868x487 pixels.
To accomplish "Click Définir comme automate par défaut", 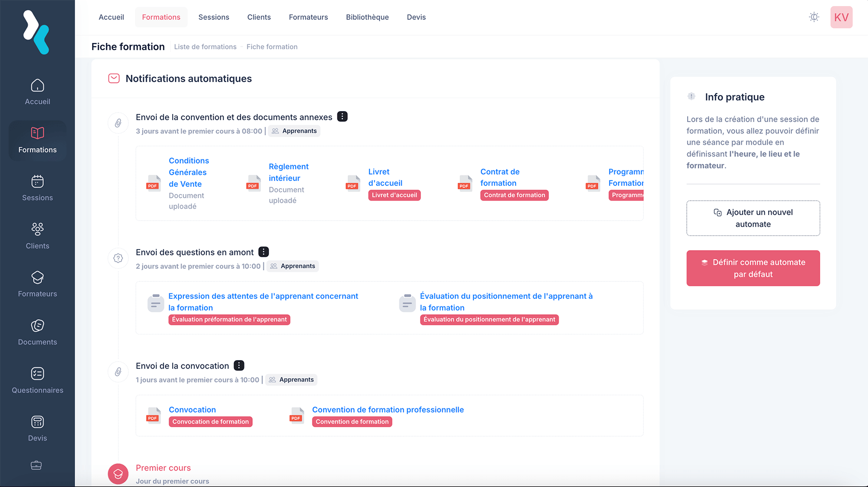I will point(753,268).
